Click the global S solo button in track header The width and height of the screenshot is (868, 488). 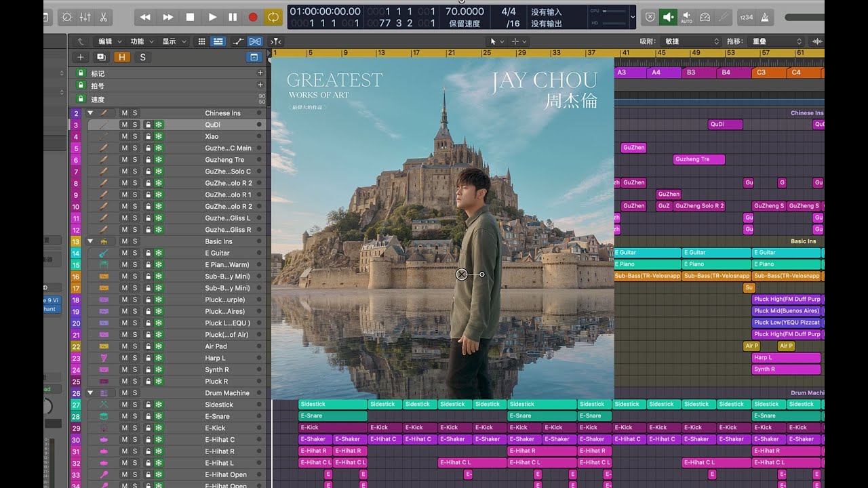tap(142, 58)
